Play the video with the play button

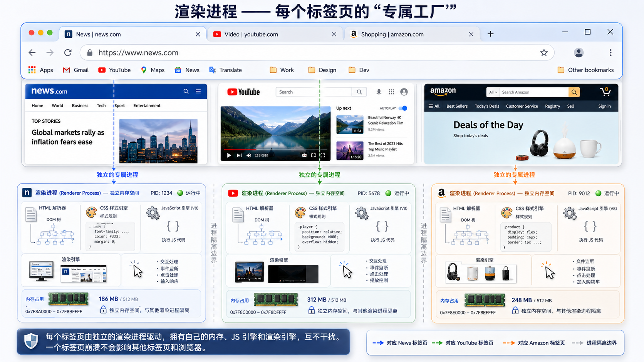click(229, 155)
